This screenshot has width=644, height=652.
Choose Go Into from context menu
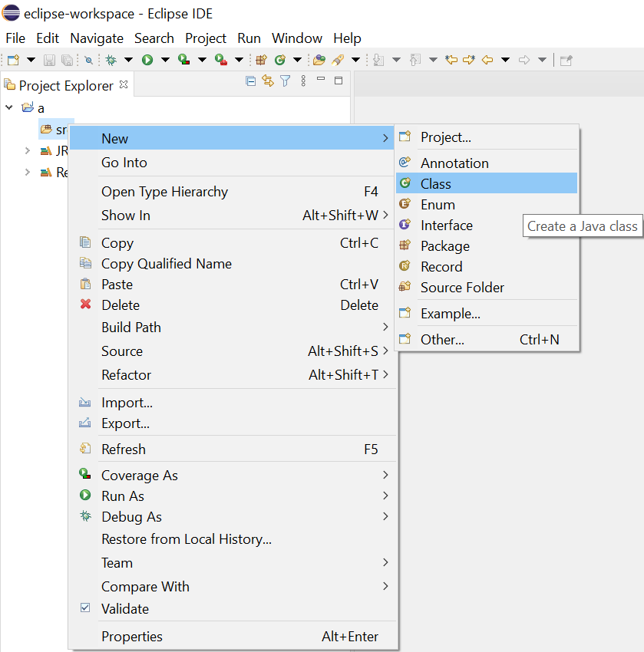(x=232, y=162)
